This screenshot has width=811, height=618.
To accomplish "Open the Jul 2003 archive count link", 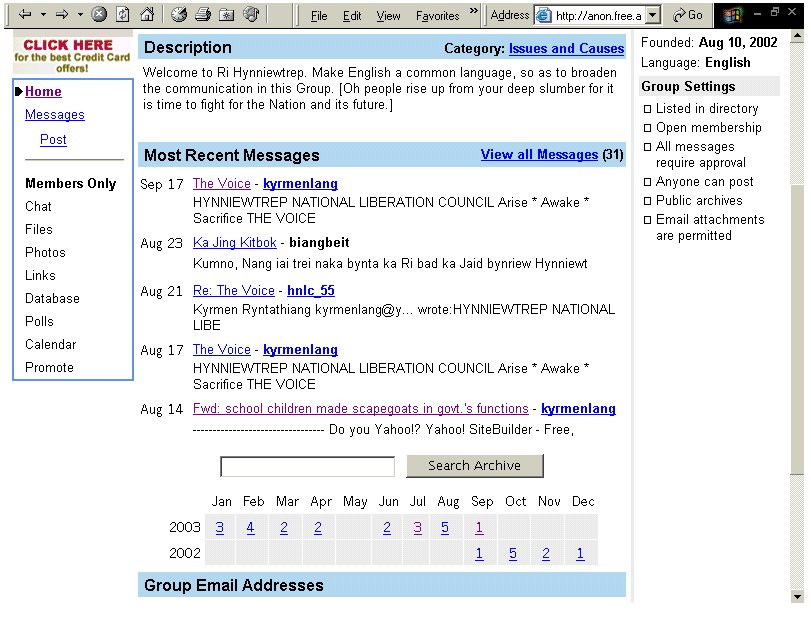I will (x=418, y=527).
